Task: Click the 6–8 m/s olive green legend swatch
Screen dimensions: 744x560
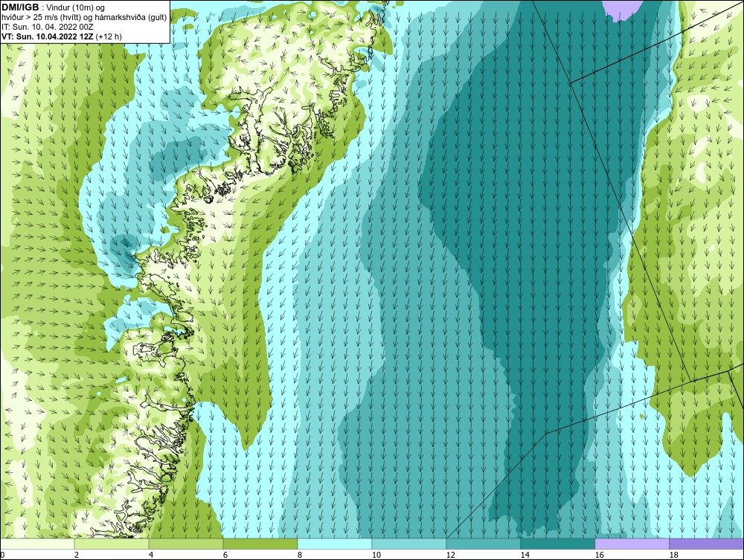Action: [260, 544]
